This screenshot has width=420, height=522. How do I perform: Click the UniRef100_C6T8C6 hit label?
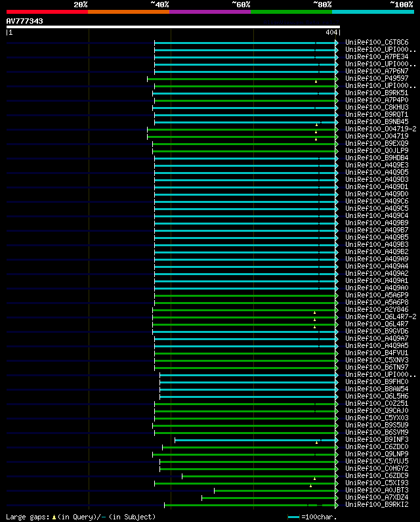coord(377,42)
